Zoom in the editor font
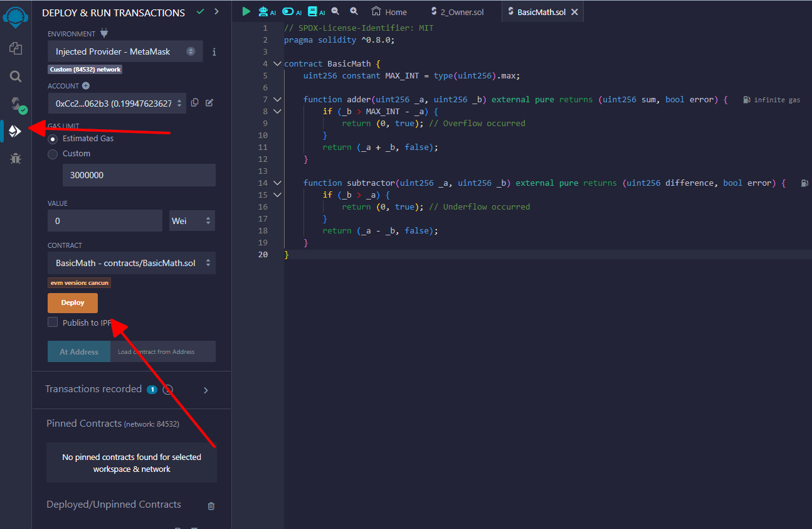812x529 pixels. (354, 11)
